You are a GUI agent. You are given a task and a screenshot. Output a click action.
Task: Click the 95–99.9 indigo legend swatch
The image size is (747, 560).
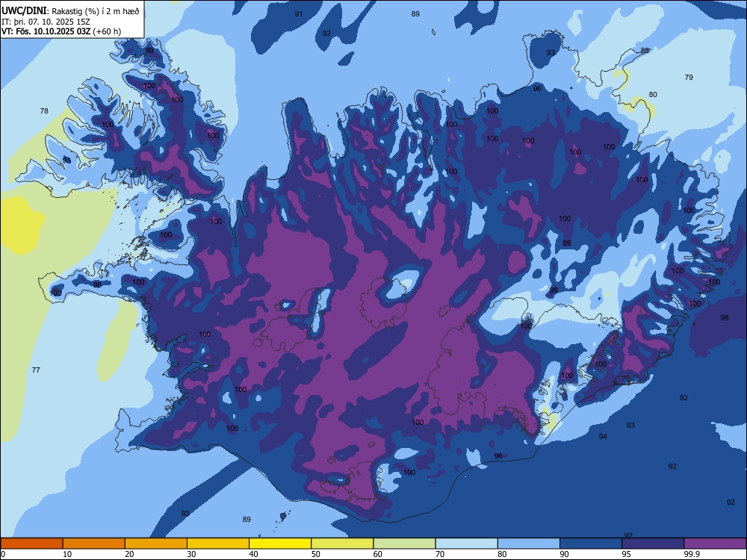point(653,544)
